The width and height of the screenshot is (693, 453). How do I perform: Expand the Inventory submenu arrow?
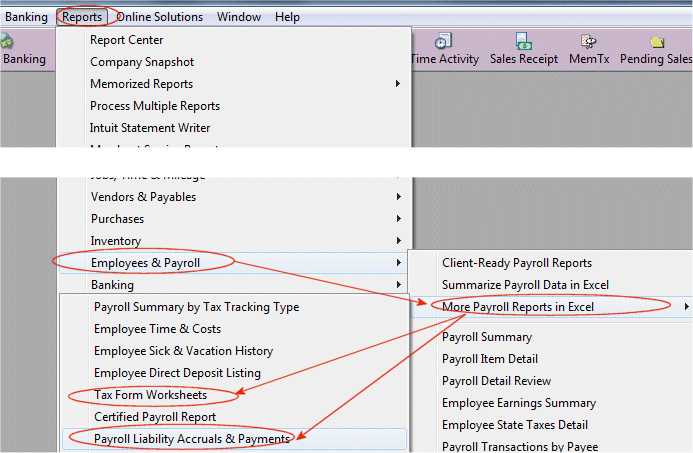(399, 241)
